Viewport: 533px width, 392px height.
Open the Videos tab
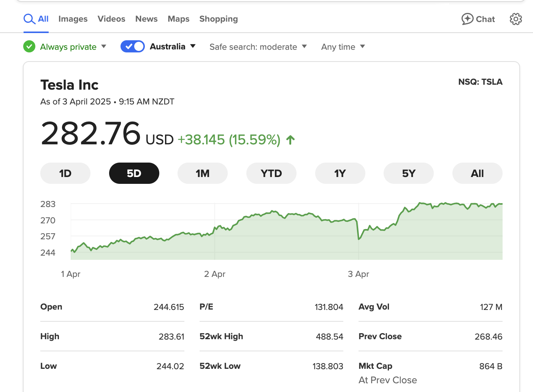click(x=111, y=19)
